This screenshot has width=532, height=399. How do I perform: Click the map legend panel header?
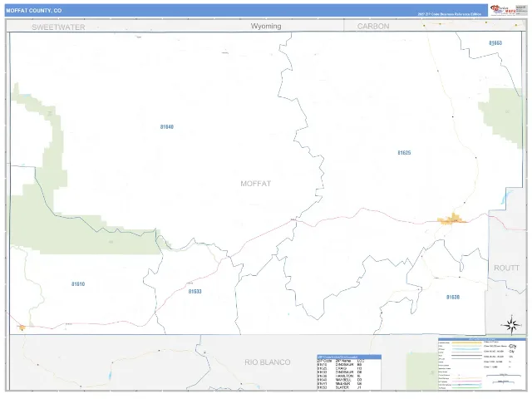pos(482,339)
